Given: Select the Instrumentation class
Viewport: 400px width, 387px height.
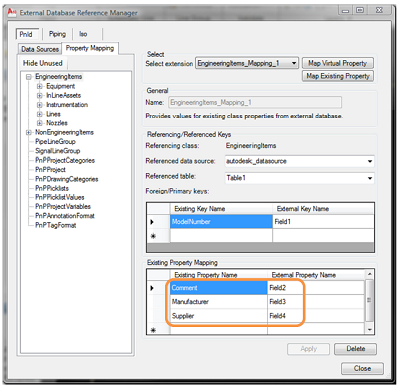Looking at the screenshot, I should click(67, 105).
